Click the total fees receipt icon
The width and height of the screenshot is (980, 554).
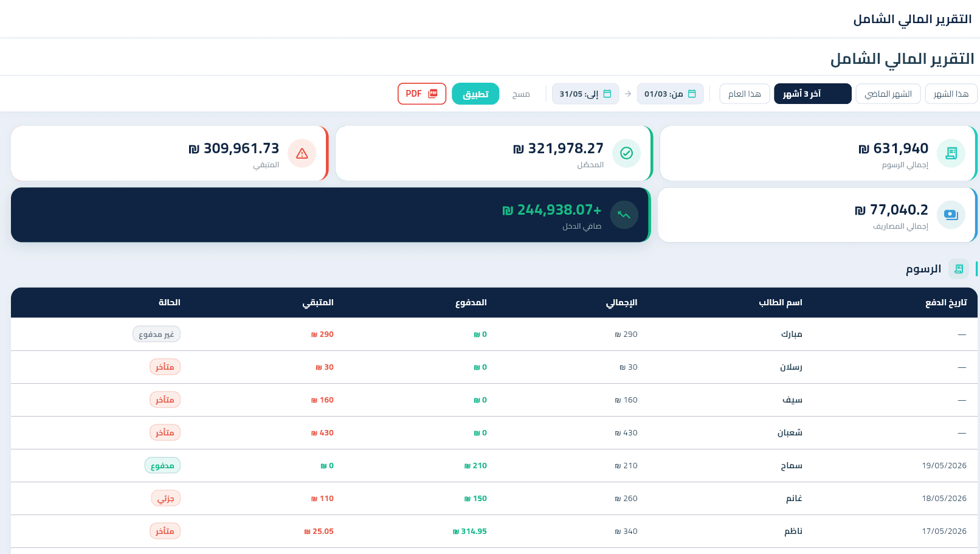pyautogui.click(x=951, y=153)
